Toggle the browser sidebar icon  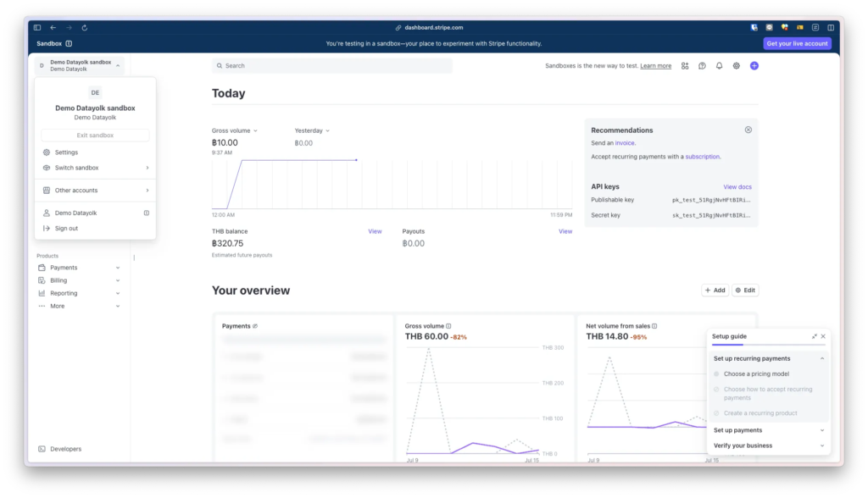point(37,27)
